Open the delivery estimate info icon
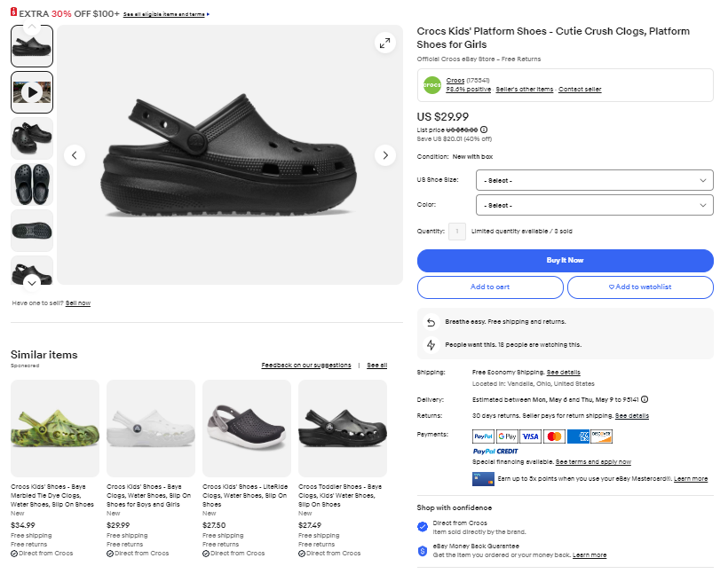The height and width of the screenshot is (574, 728). pyautogui.click(x=645, y=399)
